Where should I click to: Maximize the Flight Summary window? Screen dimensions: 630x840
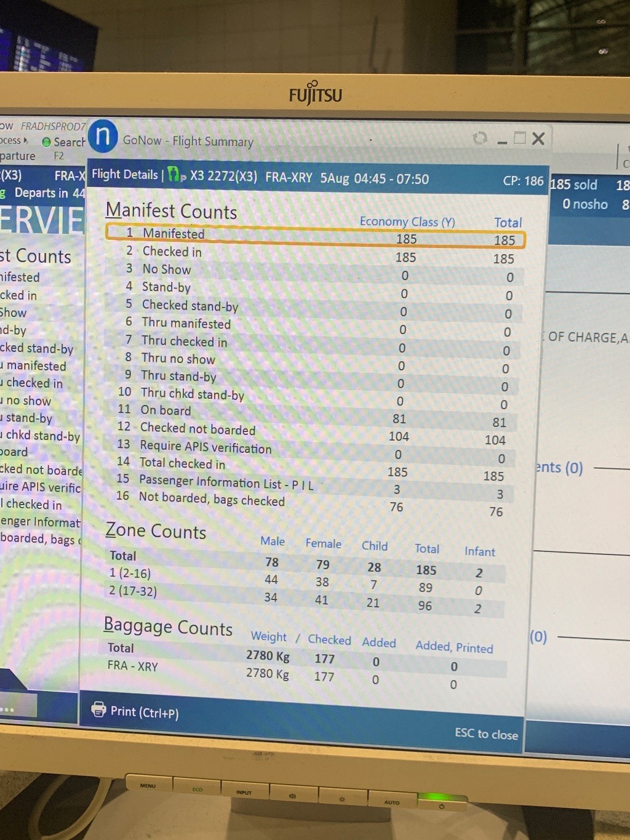pos(520,138)
